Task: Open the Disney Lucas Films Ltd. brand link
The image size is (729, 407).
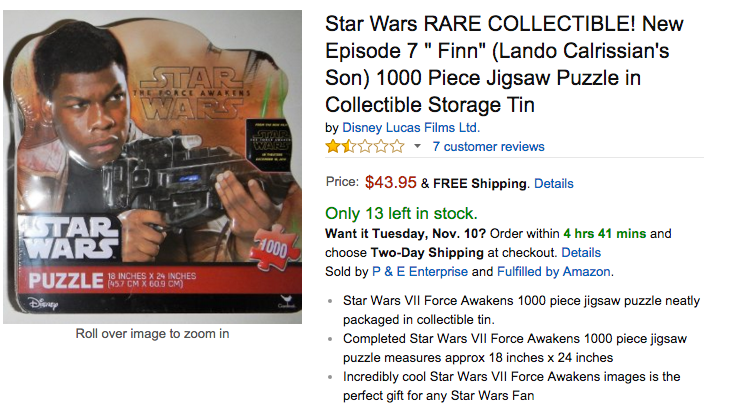Action: tap(411, 127)
